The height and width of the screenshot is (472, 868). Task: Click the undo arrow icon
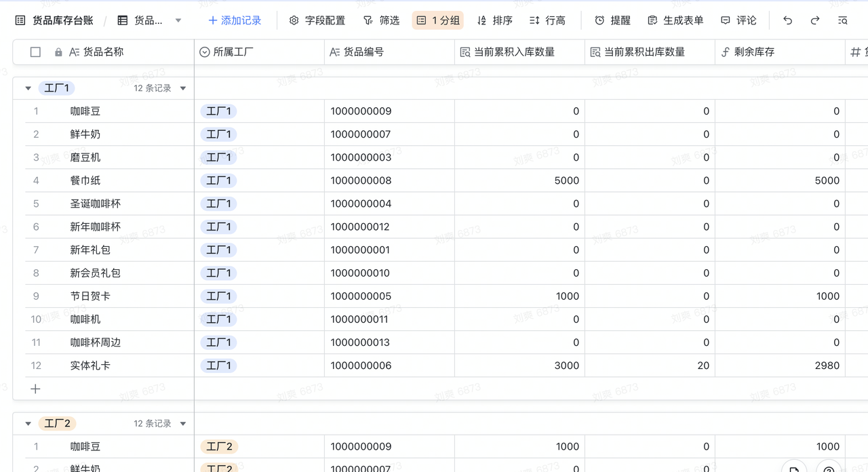click(787, 20)
